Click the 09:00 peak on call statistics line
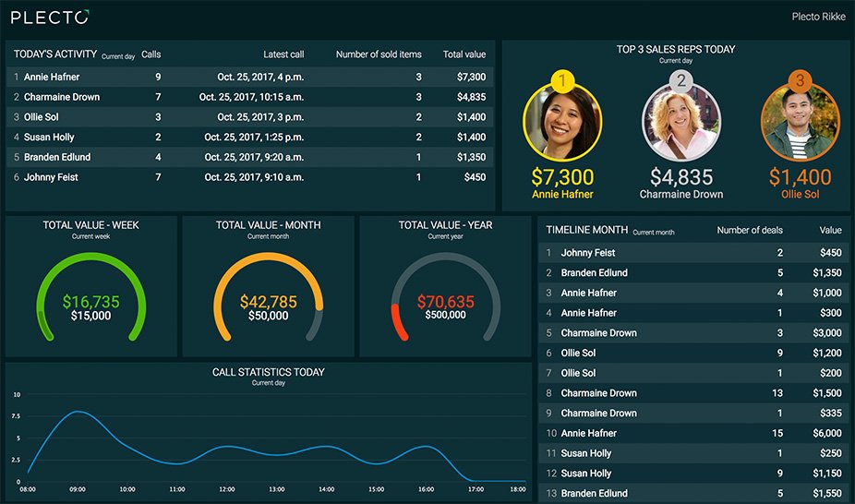The height and width of the screenshot is (504, 855). [x=78, y=412]
